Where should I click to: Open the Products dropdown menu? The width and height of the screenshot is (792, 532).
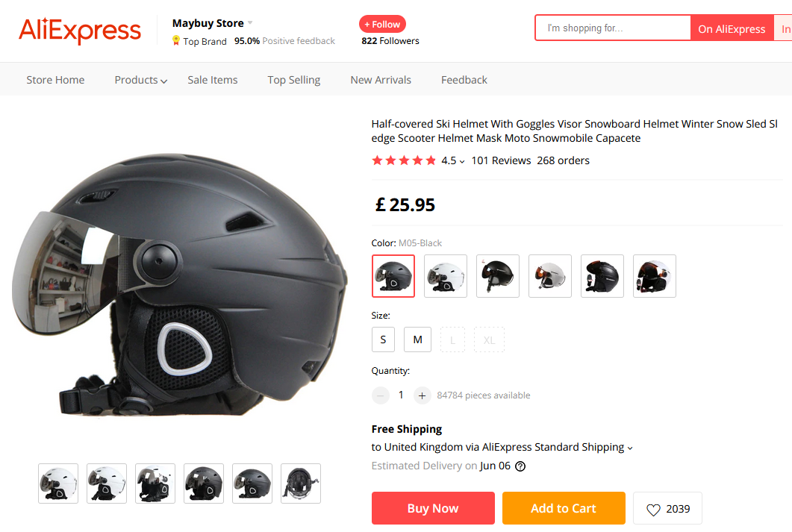[x=140, y=80]
